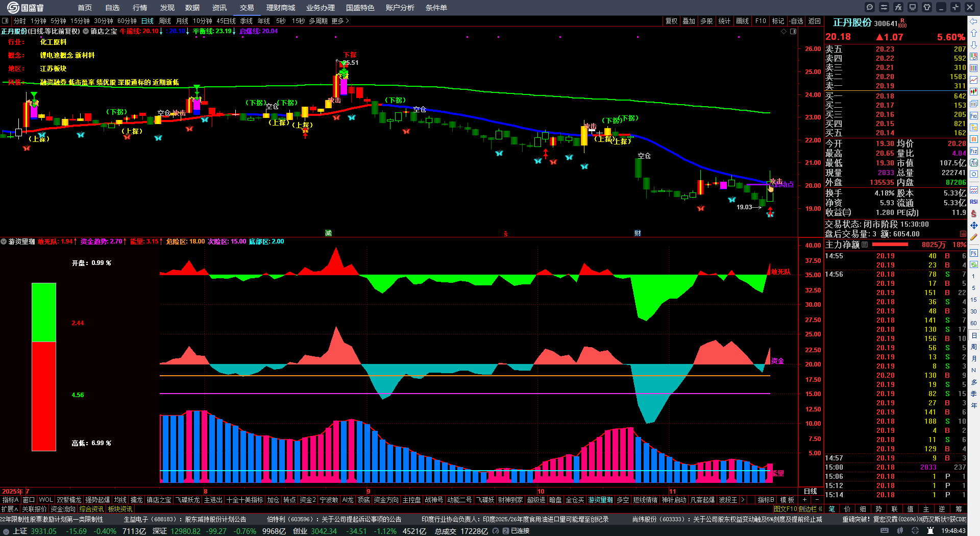Expand the 更多 periods dropdown

coord(340,21)
